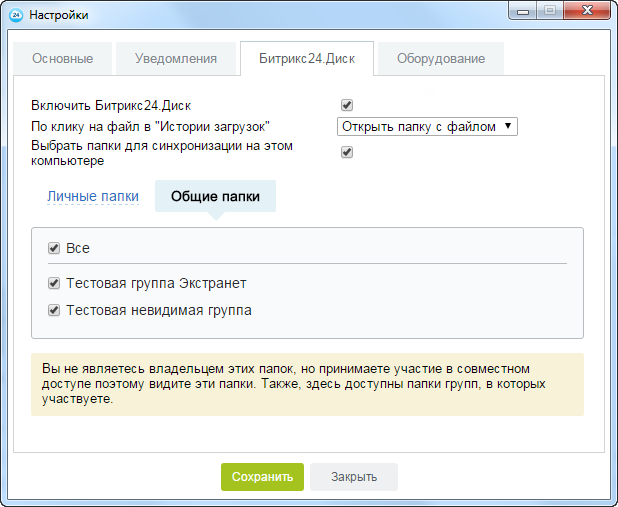Open the Личные папки link
The image size is (618, 507).
[93, 196]
